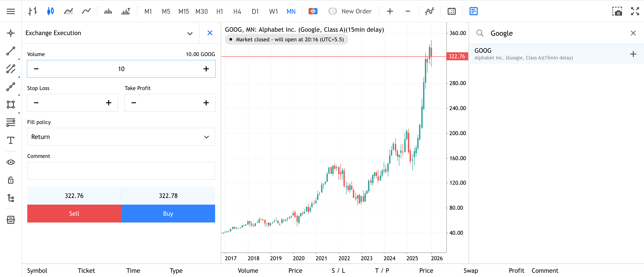Select the candlestick chart type
644x277 pixels.
click(51, 11)
